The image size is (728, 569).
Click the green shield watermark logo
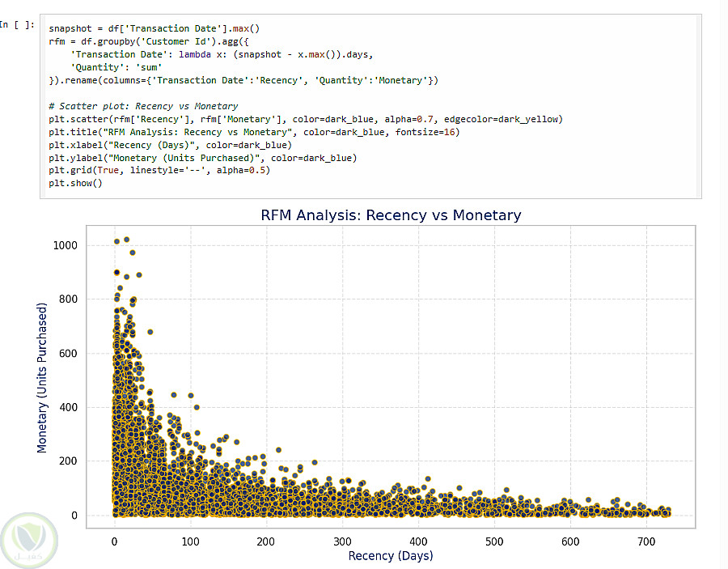[x=29, y=540]
